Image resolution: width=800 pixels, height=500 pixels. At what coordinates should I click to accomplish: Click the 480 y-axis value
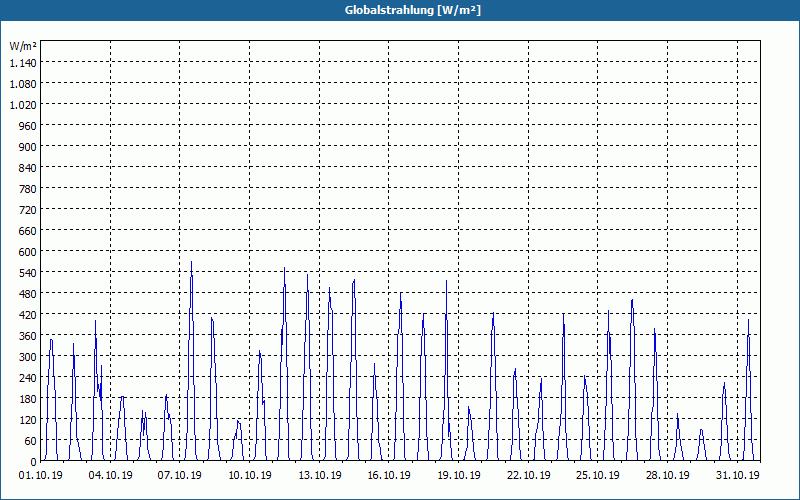point(28,293)
